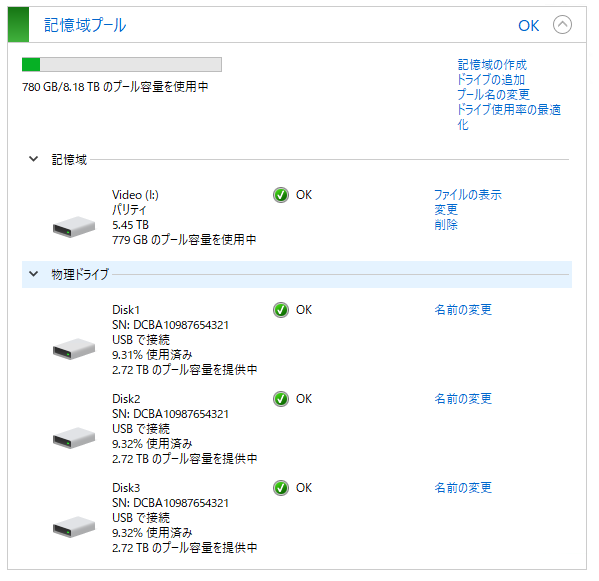Click 削除 link for Video storage space
The width and height of the screenshot is (599, 581).
pos(446,225)
